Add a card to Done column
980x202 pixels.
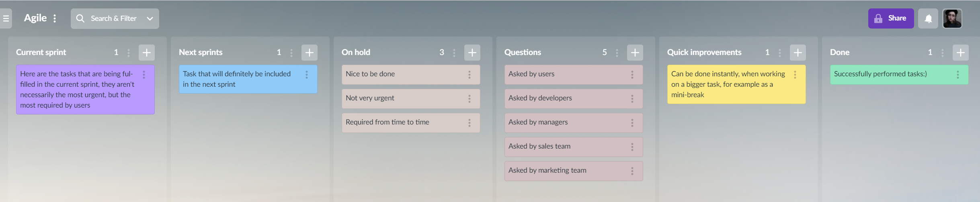pos(961,53)
